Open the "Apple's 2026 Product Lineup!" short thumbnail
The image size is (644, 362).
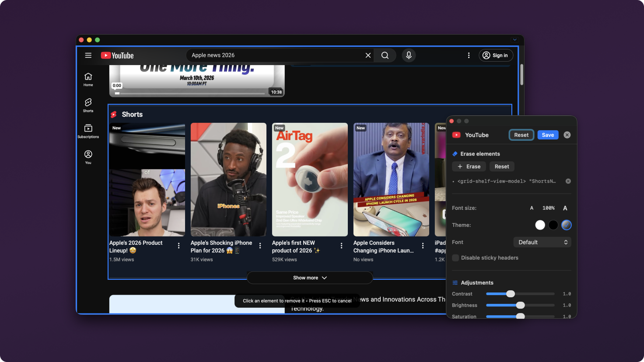click(x=147, y=180)
